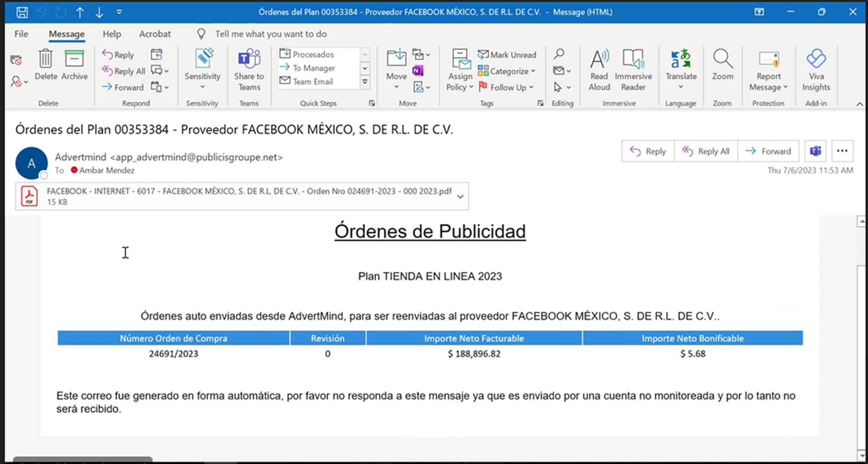Open the File menu

[21, 34]
